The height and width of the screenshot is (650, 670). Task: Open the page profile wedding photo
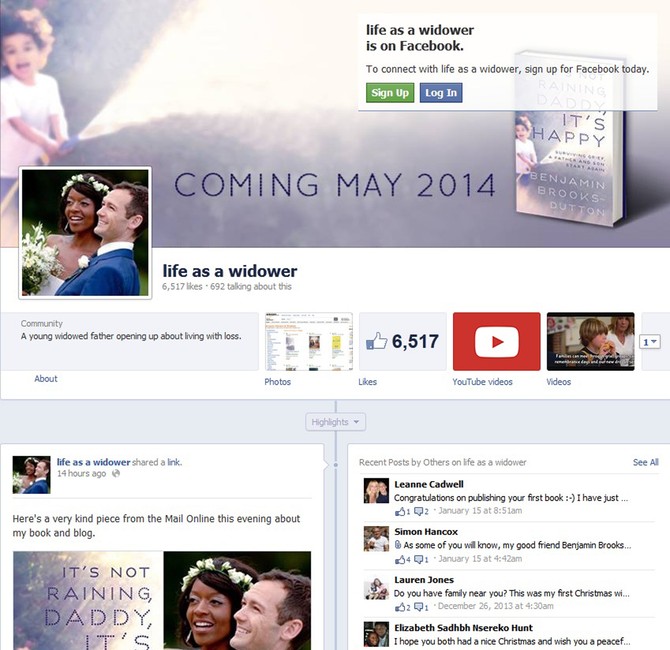(85, 232)
